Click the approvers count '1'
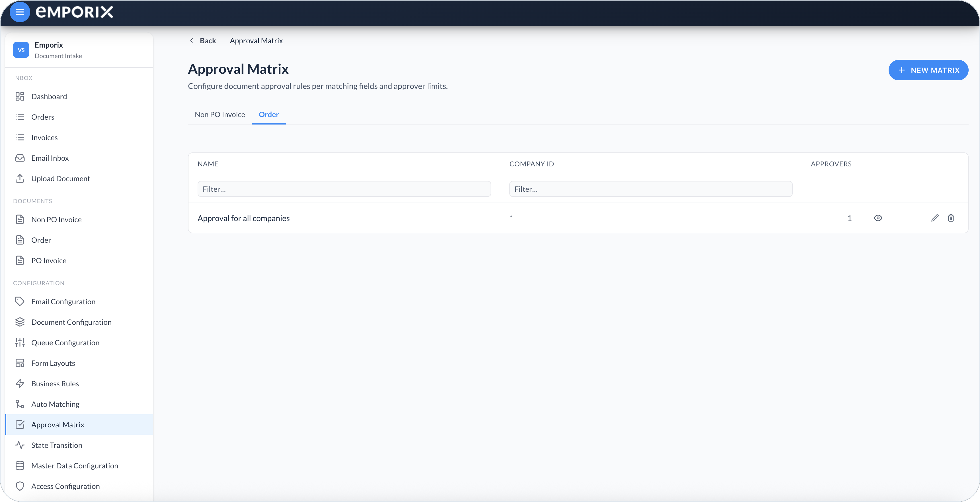The image size is (980, 502). [x=849, y=219]
